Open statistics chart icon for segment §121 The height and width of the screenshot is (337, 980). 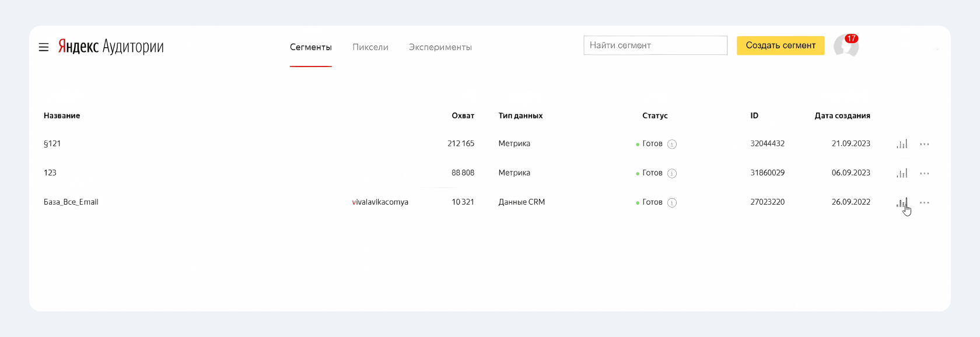tap(902, 144)
